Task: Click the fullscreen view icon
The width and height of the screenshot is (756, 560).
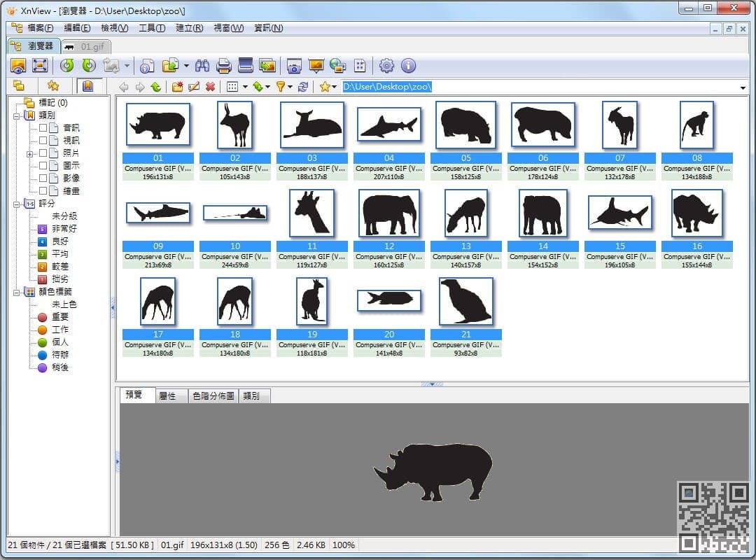Action: coord(40,66)
